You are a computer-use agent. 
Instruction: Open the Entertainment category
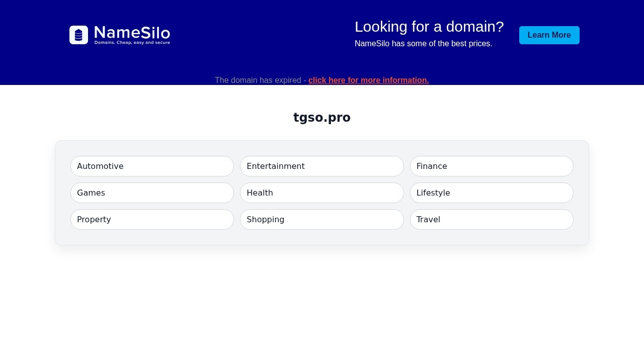click(x=321, y=166)
